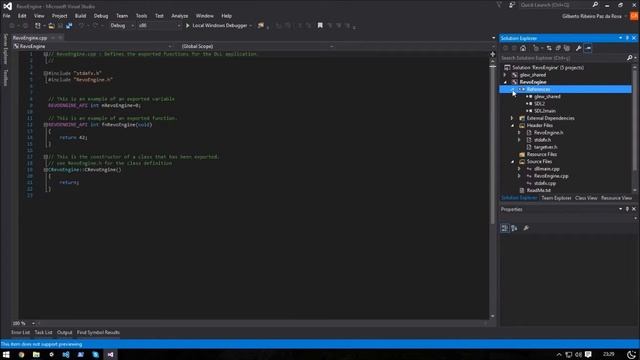
Task: Click the feedback icon beside Quick Launch
Action: pyautogui.click(x=511, y=5)
